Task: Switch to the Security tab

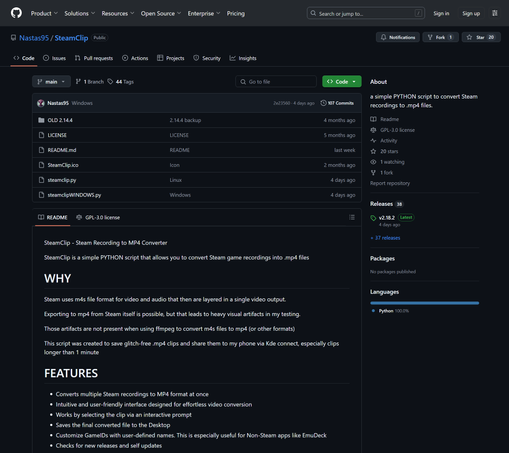Action: pyautogui.click(x=207, y=58)
